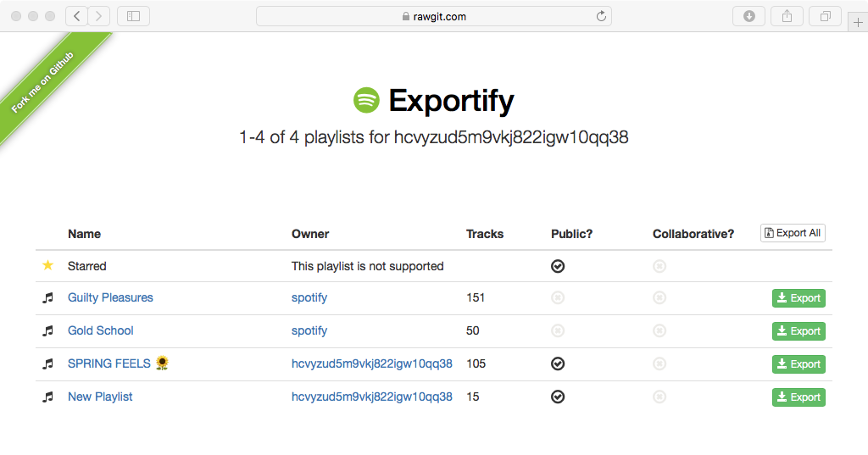Image resolution: width=868 pixels, height=455 pixels.
Task: Go forward with the Safari forward arrow
Action: pyautogui.click(x=98, y=16)
